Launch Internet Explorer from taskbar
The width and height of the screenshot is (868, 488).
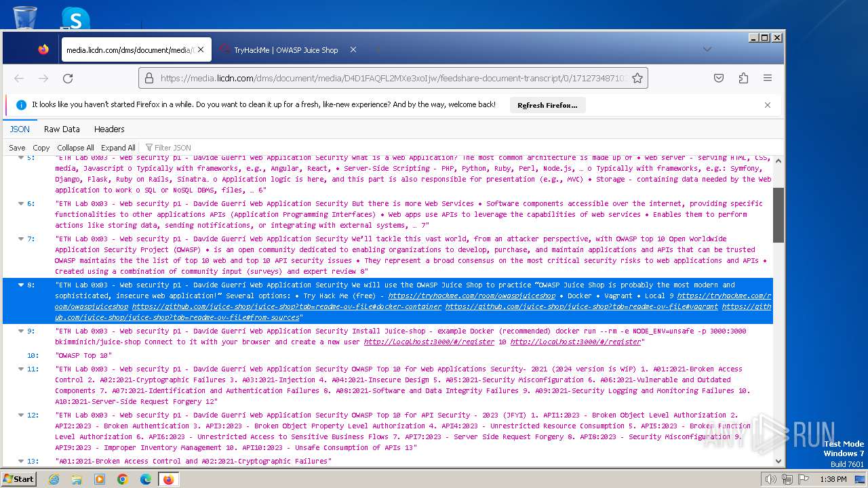54,479
